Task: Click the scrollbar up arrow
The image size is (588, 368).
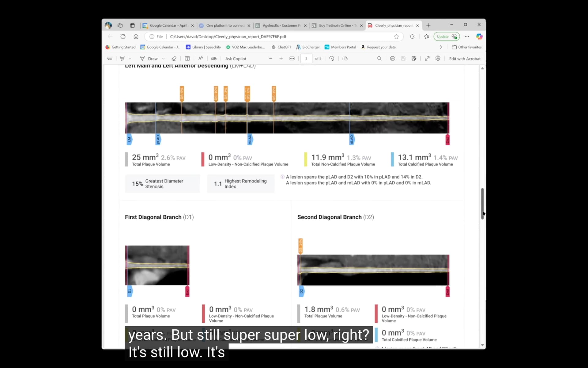Action: click(x=482, y=68)
